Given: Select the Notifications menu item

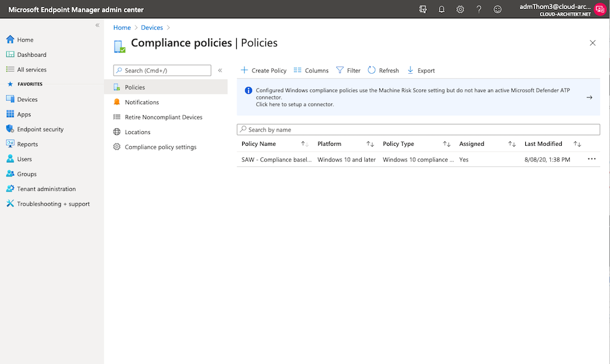Looking at the screenshot, I should pyautogui.click(x=166, y=102).
